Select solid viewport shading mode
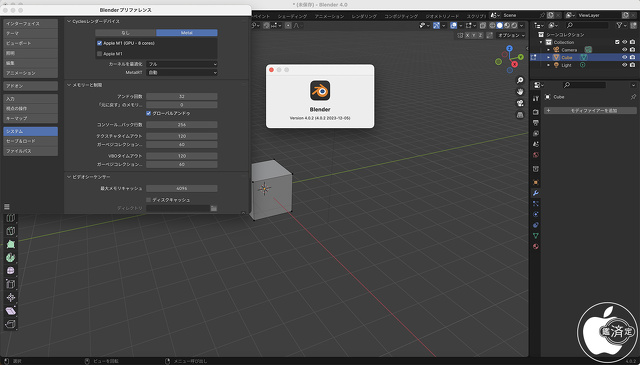The image size is (640, 365). coord(500,25)
